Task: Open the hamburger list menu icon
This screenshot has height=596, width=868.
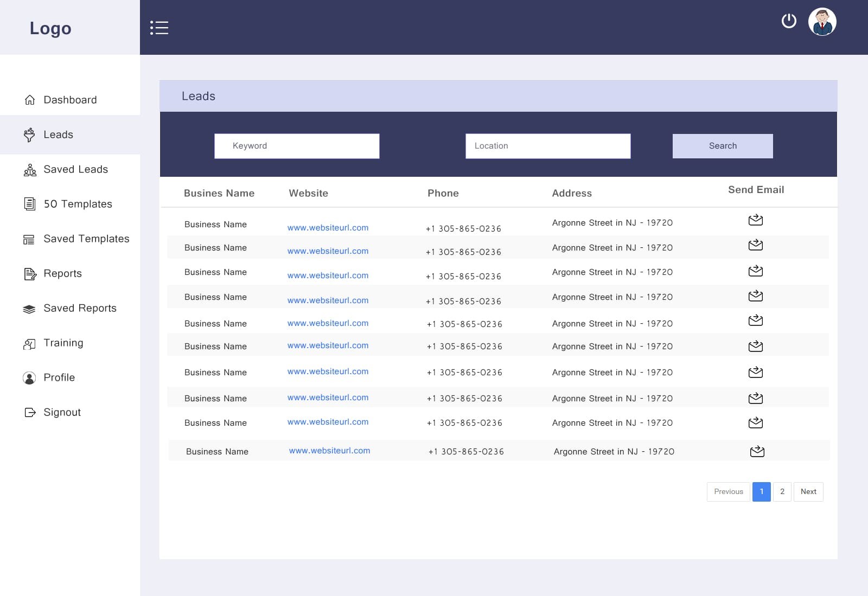Action: pos(159,28)
